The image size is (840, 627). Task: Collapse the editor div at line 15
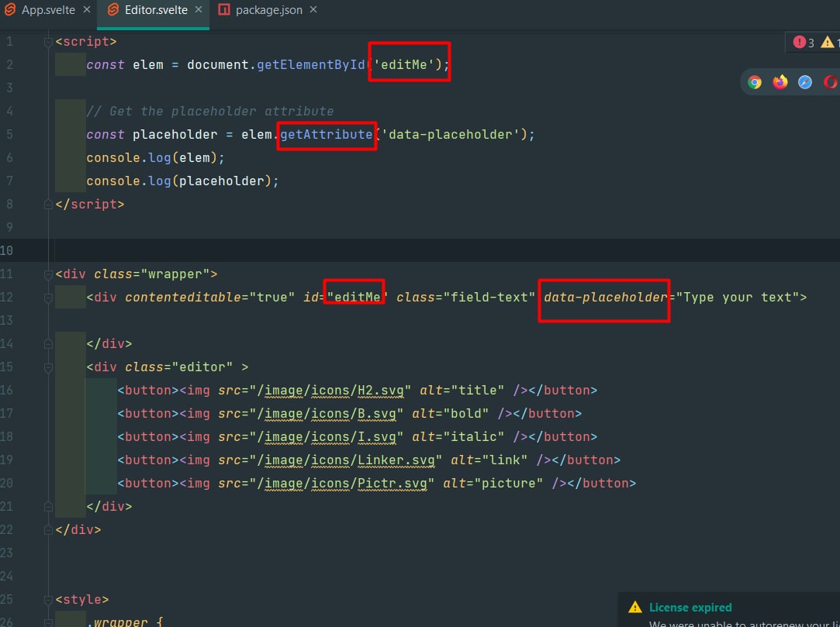click(x=47, y=367)
